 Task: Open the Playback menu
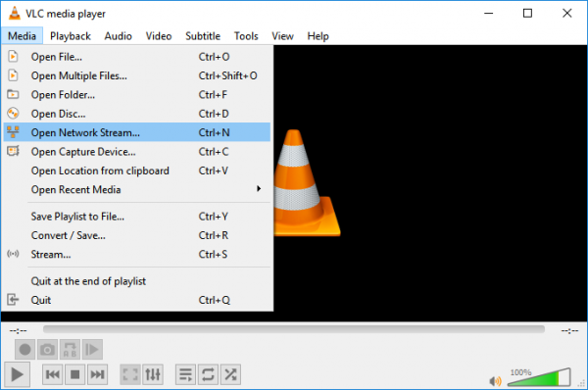pos(71,36)
